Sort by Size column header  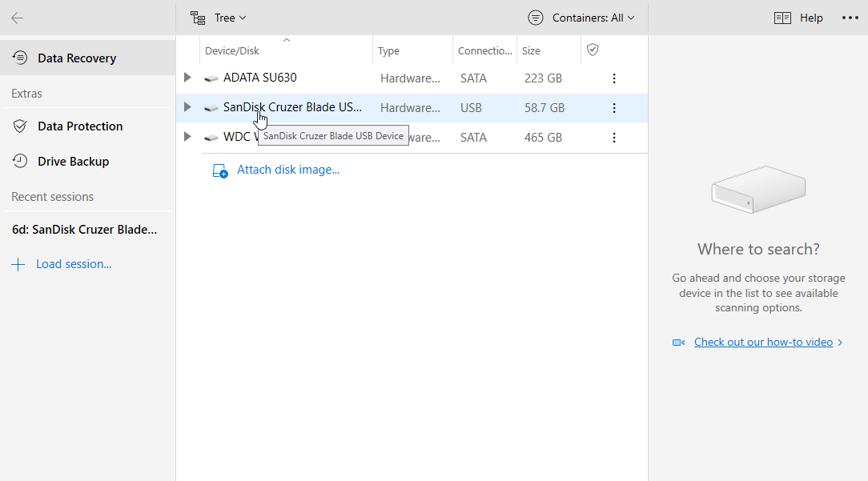pyautogui.click(x=531, y=50)
